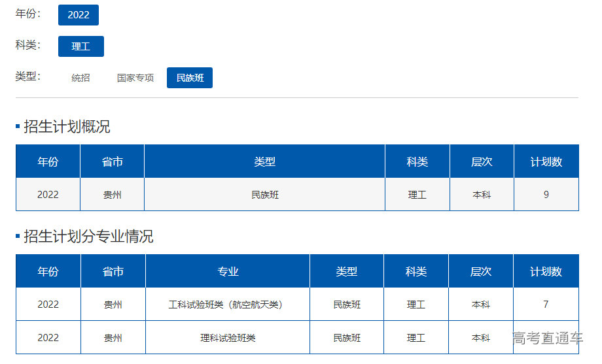Screen dimensions: 602x364
Task: Click the 招生计划分专业情况 section heading
Action: pos(88,237)
